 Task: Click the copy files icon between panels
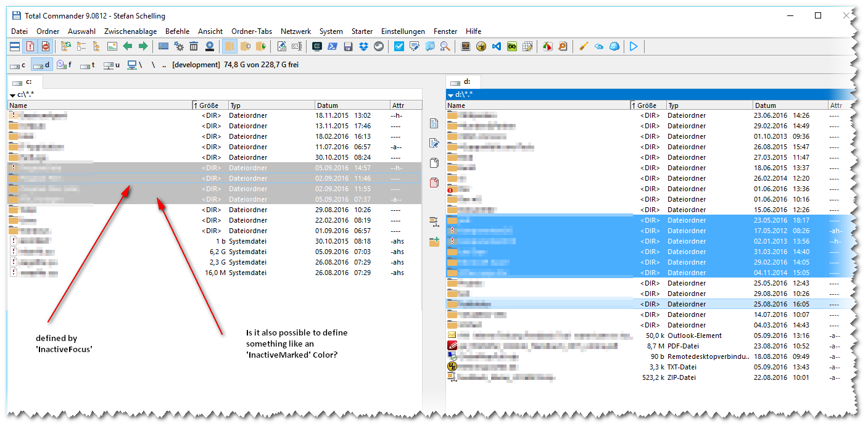point(434,163)
